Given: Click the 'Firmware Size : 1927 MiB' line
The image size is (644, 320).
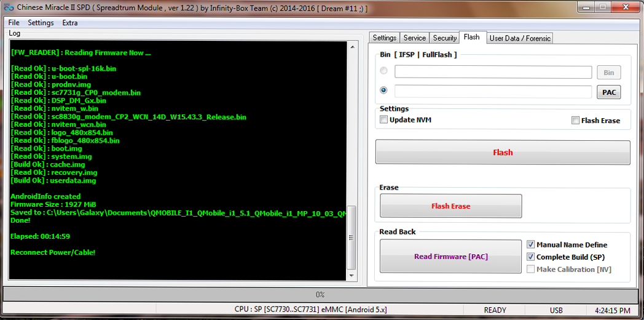Looking at the screenshot, I should [53, 204].
